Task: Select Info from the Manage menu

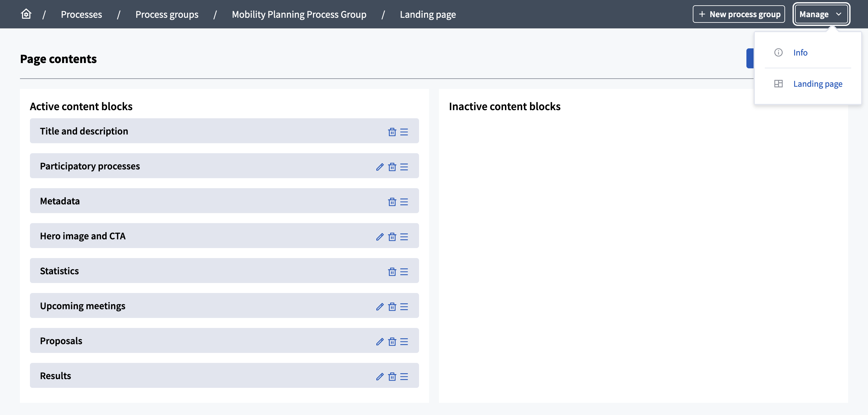Action: 800,52
